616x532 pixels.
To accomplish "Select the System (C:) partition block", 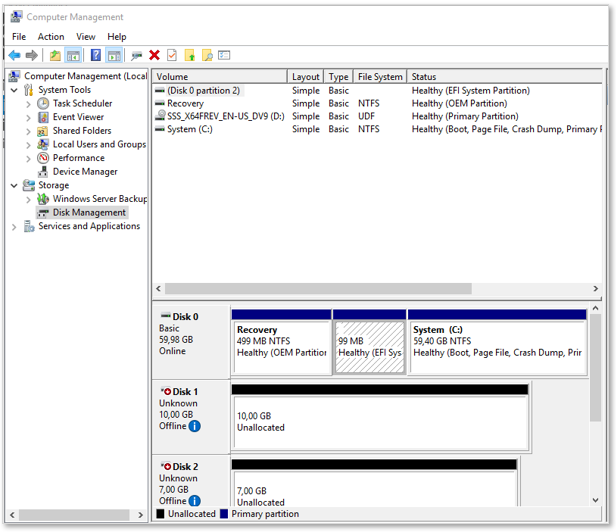I will pyautogui.click(x=498, y=342).
